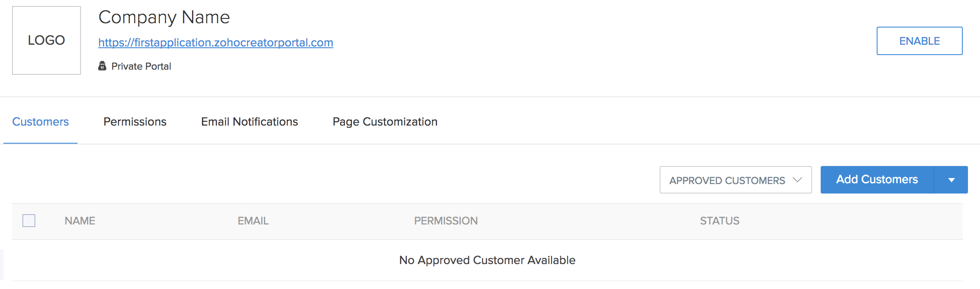Click the No Approved Customer Available message
Image resolution: width=980 pixels, height=289 pixels.
coord(487,260)
